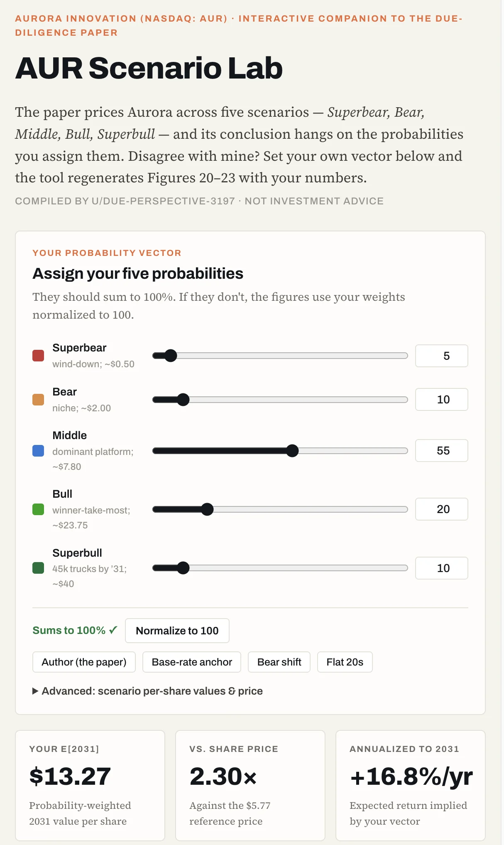Click the Middle probability slider handle
504x845 pixels.
pyautogui.click(x=292, y=451)
